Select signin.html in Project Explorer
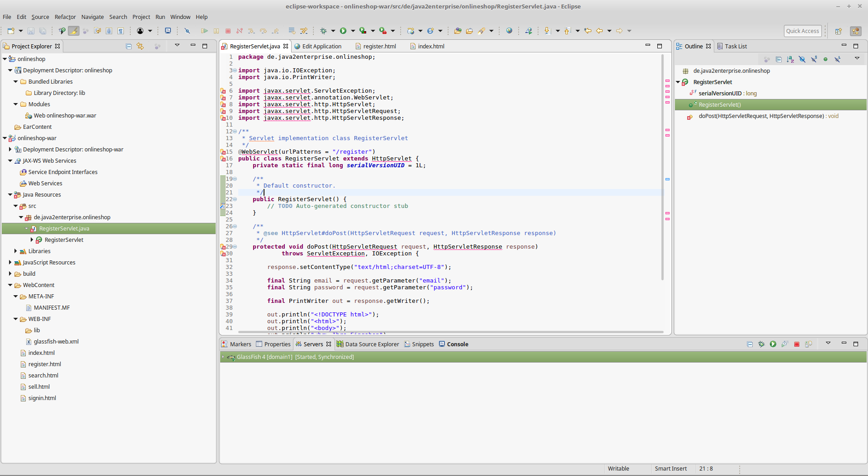868x476 pixels. click(42, 398)
